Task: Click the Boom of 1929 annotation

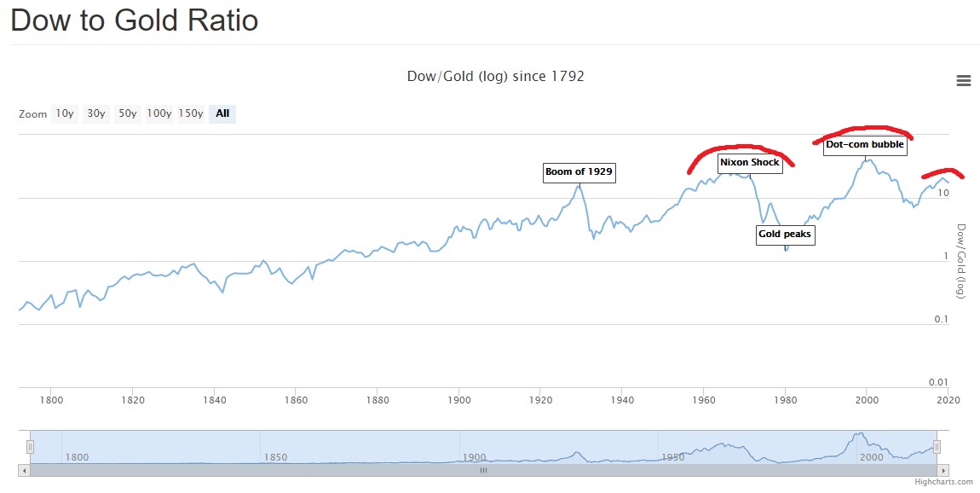Action: pyautogui.click(x=579, y=172)
